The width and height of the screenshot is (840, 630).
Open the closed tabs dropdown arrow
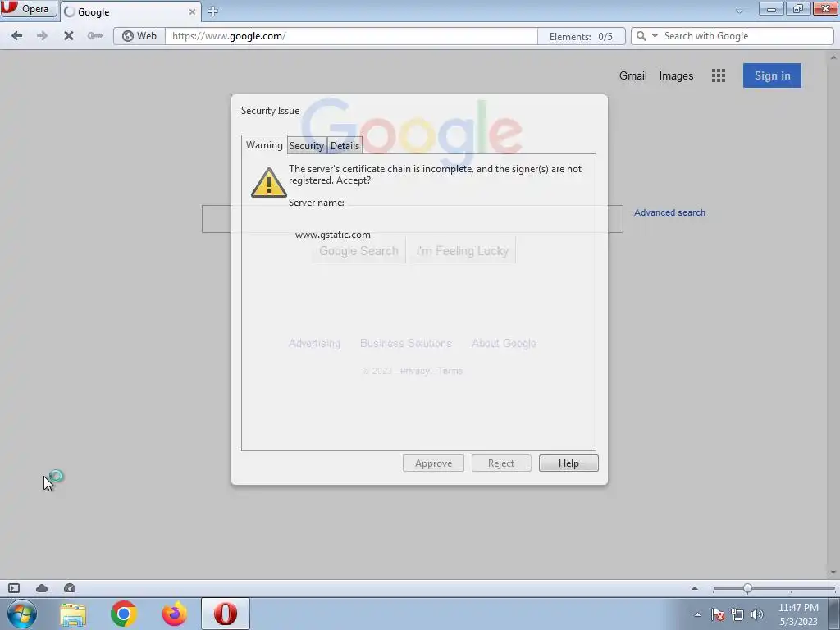739,11
